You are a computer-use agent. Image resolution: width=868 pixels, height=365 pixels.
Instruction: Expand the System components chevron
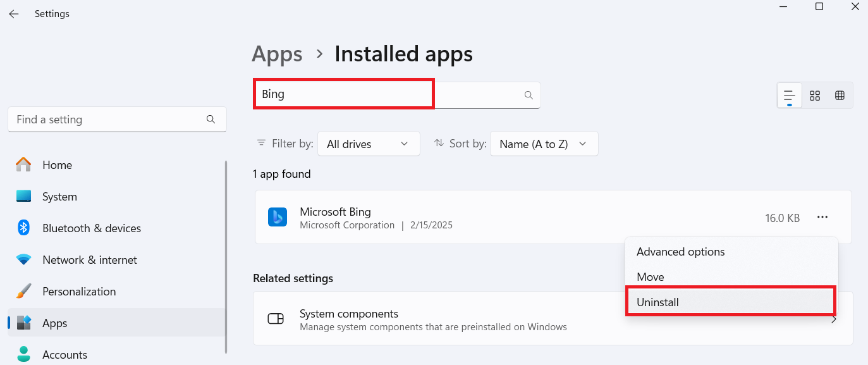click(x=834, y=319)
